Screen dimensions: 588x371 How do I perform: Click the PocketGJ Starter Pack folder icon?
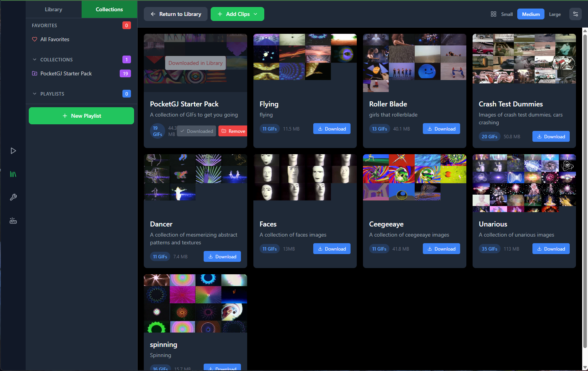tap(35, 73)
